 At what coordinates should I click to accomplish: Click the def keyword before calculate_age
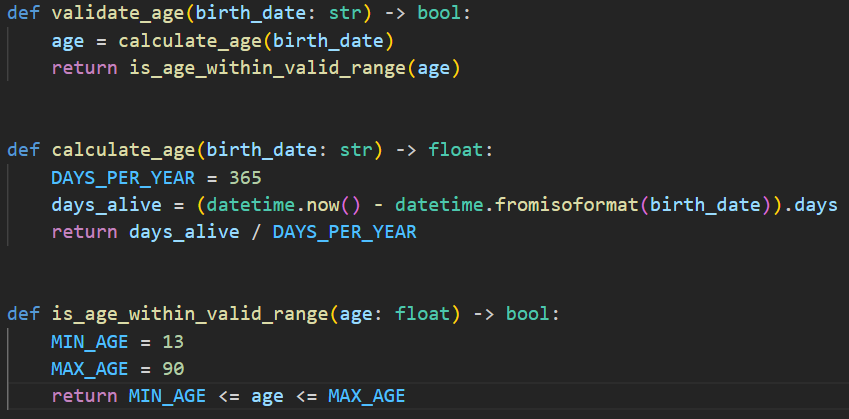[23, 150]
